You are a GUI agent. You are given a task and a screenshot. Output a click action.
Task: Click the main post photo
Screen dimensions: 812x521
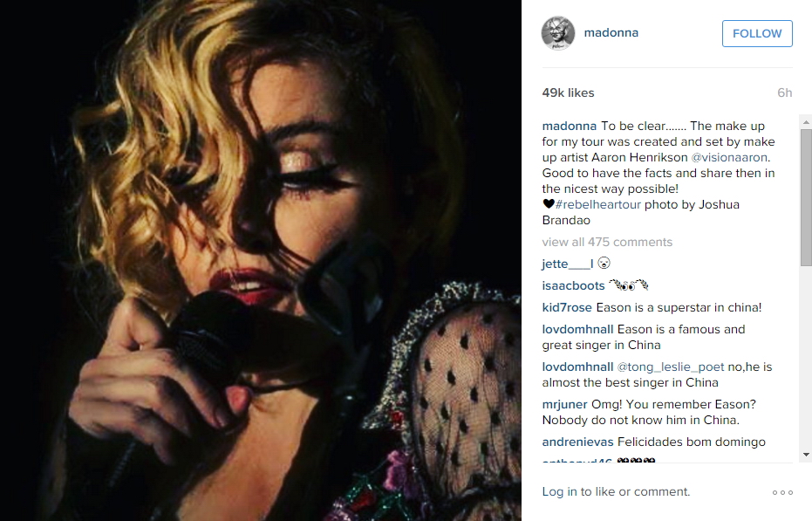(x=261, y=260)
